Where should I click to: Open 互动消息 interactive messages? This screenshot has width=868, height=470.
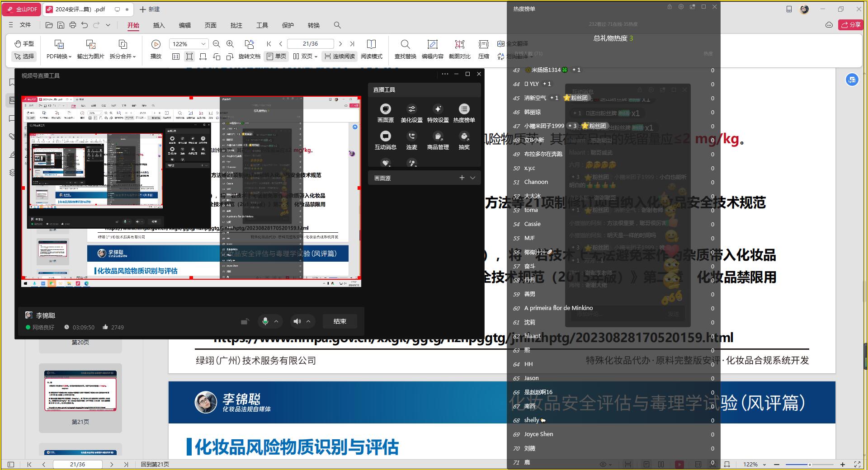385,140
